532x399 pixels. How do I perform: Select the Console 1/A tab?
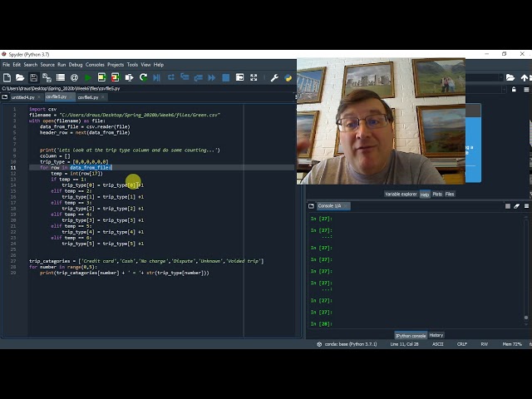329,206
